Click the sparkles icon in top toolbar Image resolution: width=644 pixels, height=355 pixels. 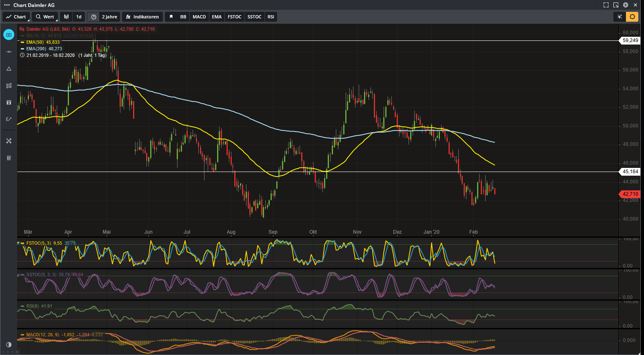click(620, 17)
